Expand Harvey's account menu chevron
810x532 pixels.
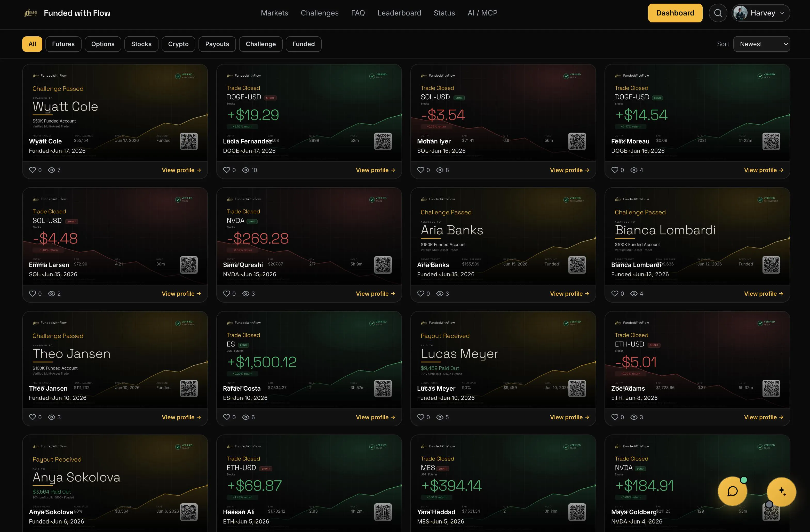pyautogui.click(x=782, y=13)
